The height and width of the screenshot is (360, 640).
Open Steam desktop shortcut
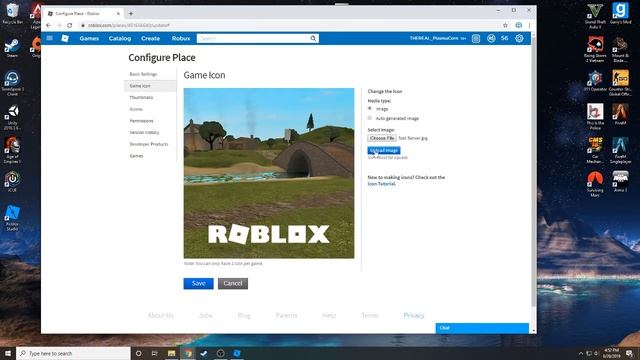click(x=12, y=48)
